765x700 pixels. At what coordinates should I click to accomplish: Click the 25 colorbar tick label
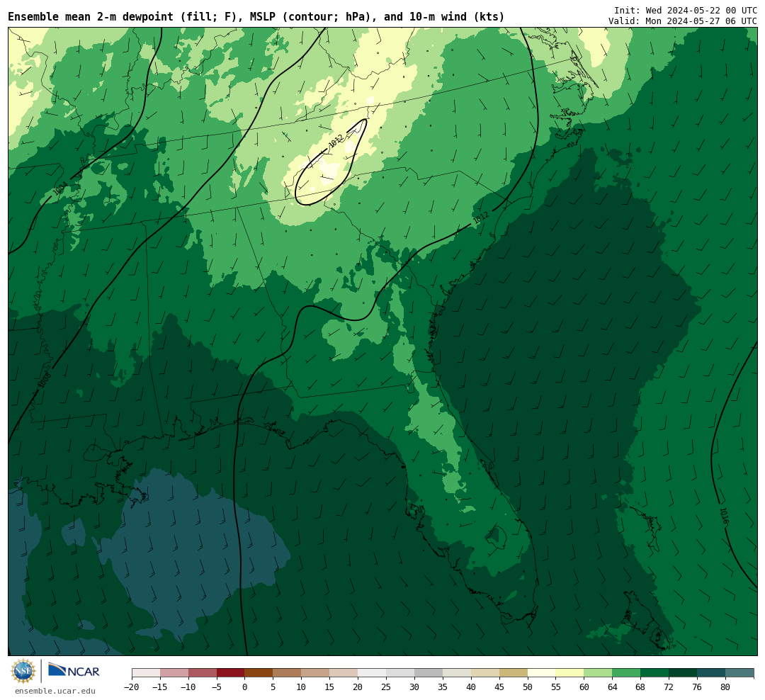[386, 687]
